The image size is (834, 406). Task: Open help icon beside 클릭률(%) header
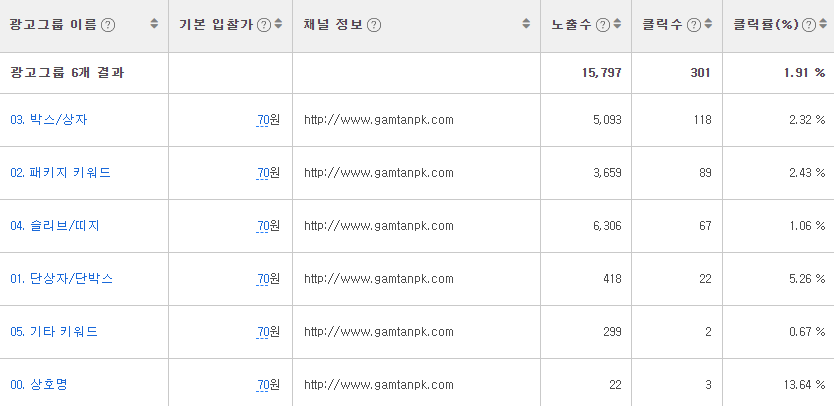[x=809, y=25]
